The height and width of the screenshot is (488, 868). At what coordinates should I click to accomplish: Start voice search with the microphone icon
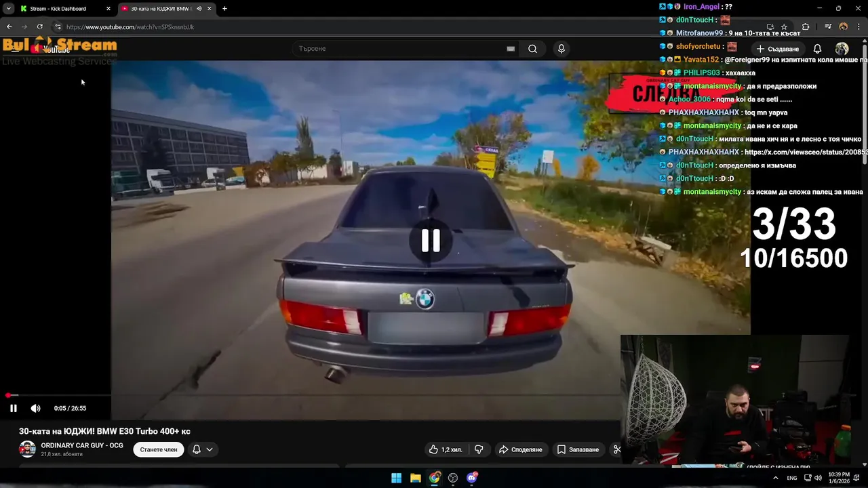(561, 49)
